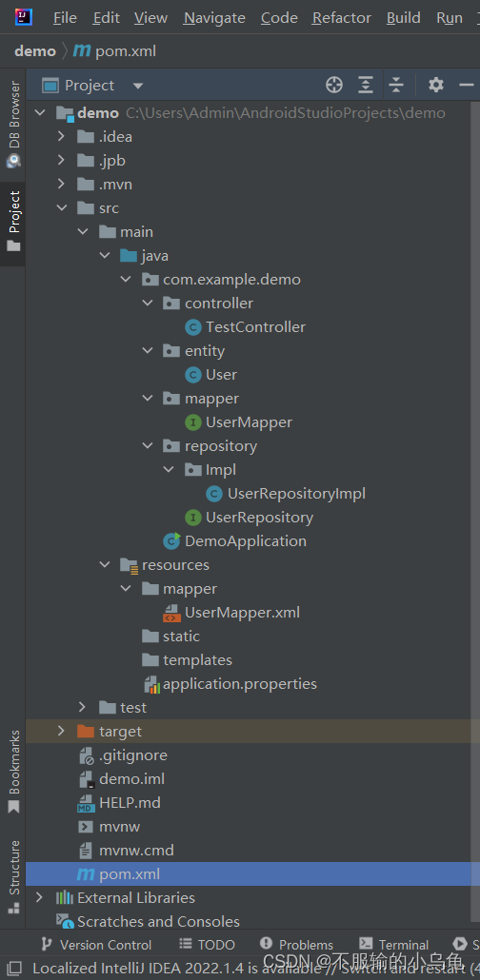Open the Refactor menu
Viewport: 480px width, 980px height.
[x=342, y=17]
